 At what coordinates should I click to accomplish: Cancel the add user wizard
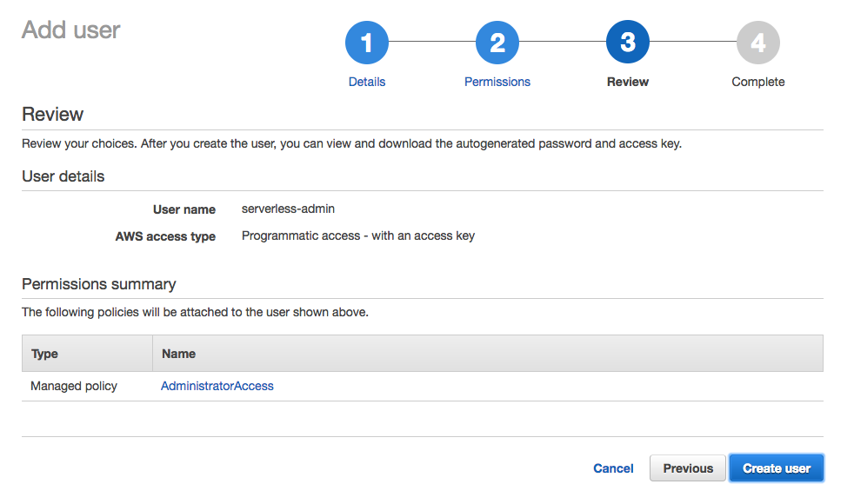(x=613, y=468)
